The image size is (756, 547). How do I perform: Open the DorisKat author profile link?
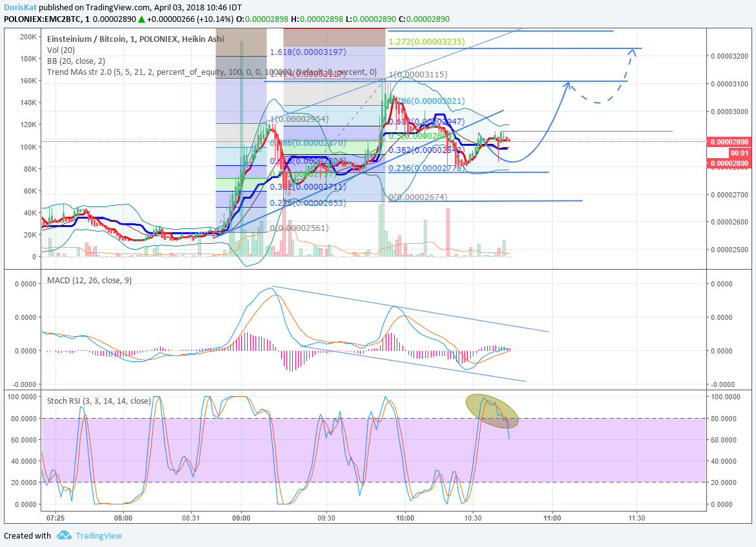pos(20,8)
